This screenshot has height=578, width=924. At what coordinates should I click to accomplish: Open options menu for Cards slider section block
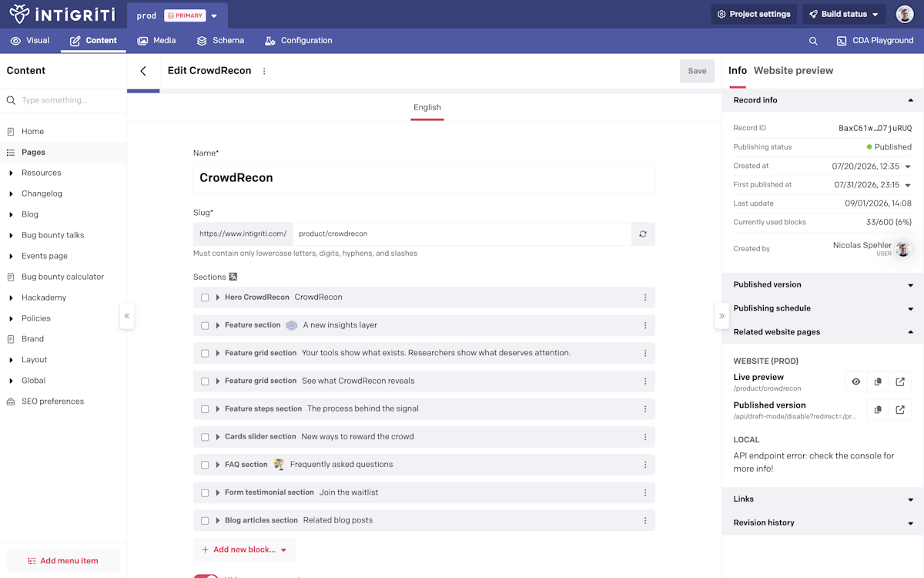pos(645,437)
